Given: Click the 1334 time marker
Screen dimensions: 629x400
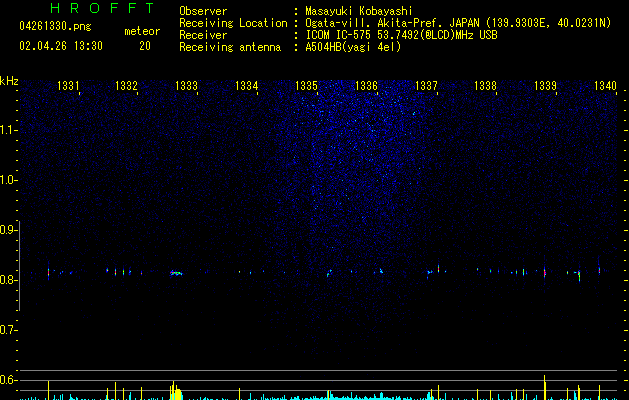Looking at the screenshot, I should point(246,86).
